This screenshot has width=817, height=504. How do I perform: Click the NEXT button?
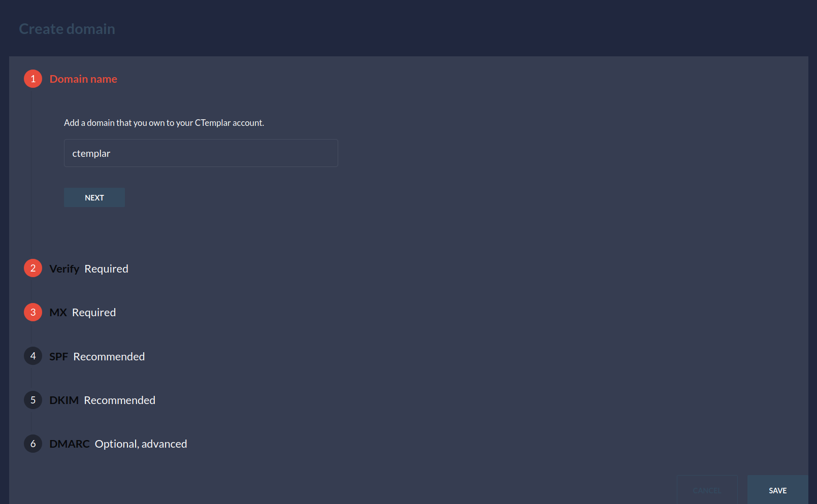pos(94,197)
